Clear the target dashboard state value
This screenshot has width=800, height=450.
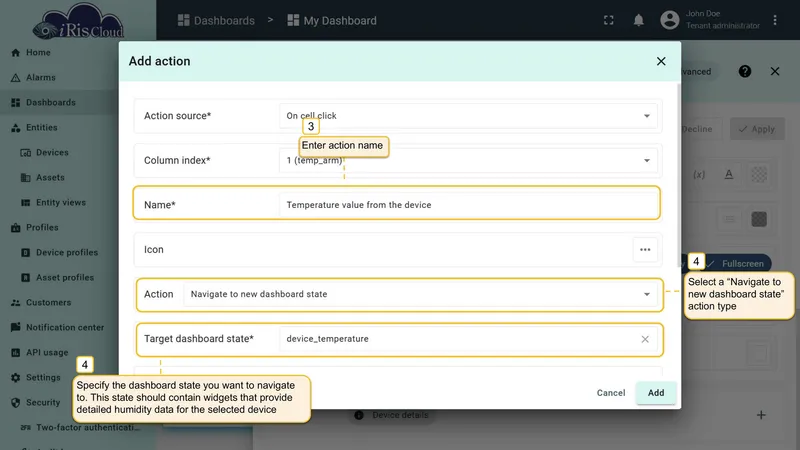click(x=645, y=339)
